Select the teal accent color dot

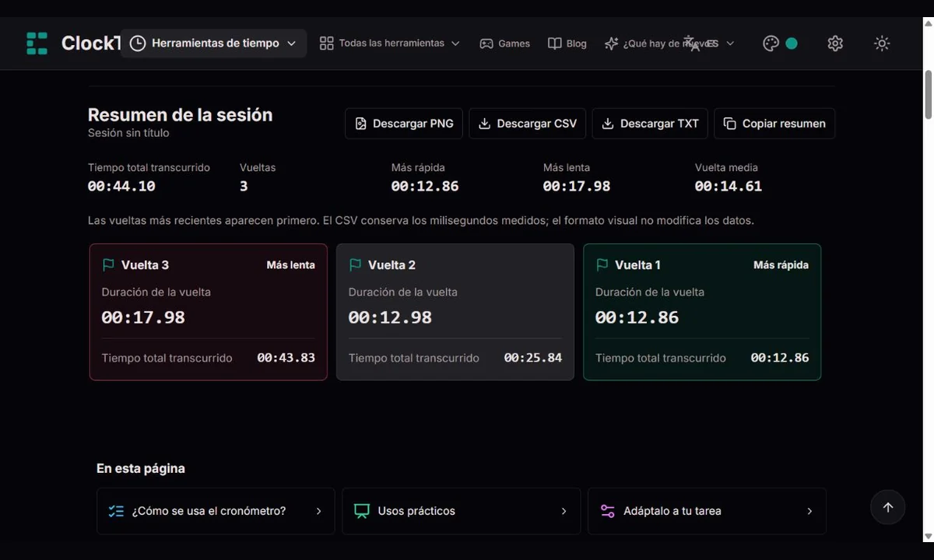[x=792, y=44]
